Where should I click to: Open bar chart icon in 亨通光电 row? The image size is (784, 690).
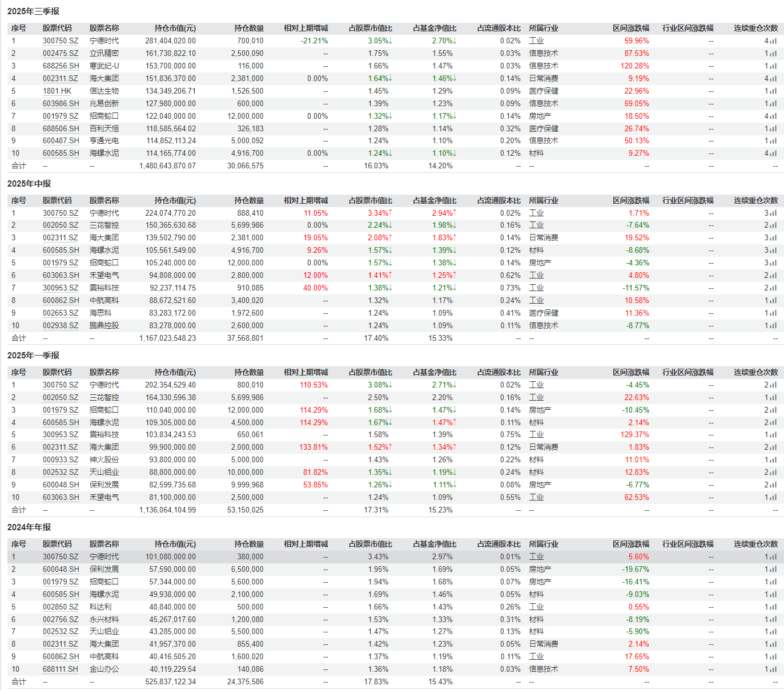coord(773,141)
